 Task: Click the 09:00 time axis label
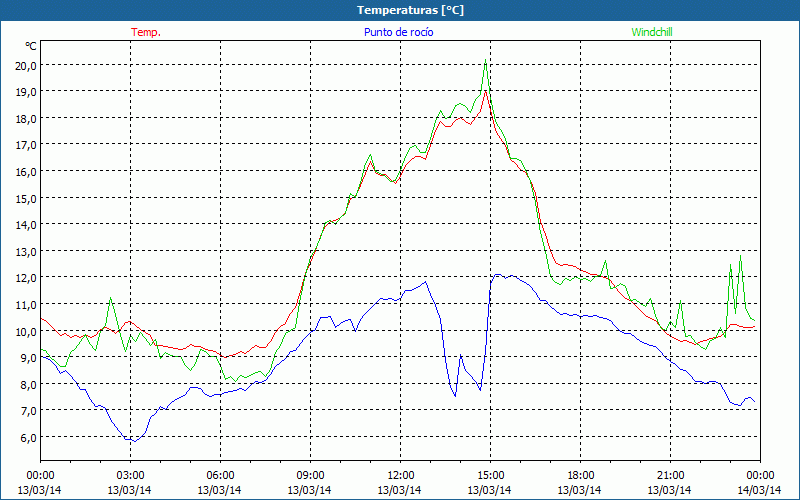click(x=310, y=476)
